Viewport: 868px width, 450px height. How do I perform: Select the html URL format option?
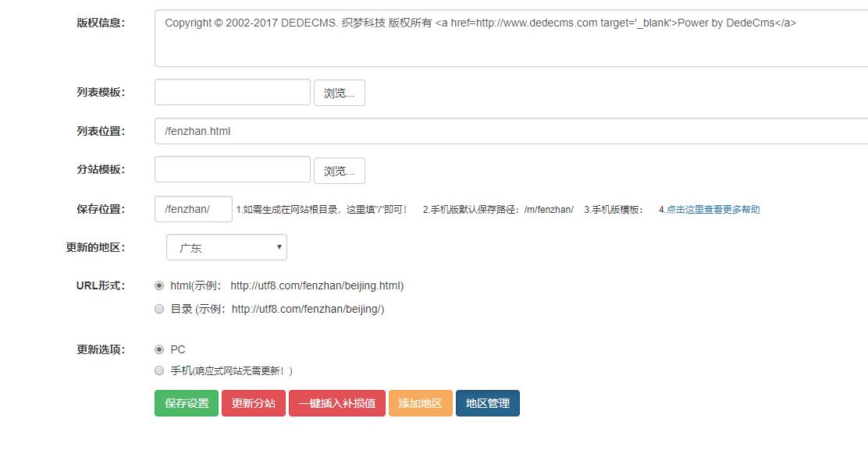point(158,285)
